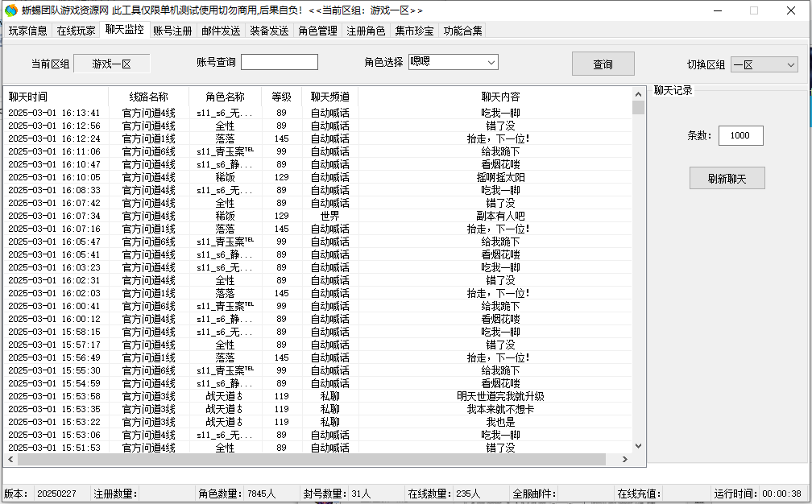
Task: Select the chat row saying 副本有人吧
Action: click(x=500, y=216)
